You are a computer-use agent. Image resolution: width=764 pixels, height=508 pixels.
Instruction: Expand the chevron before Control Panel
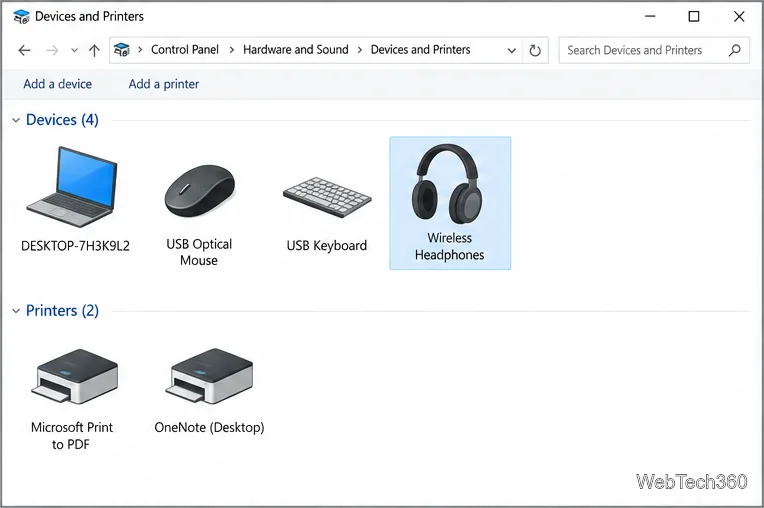(x=140, y=50)
